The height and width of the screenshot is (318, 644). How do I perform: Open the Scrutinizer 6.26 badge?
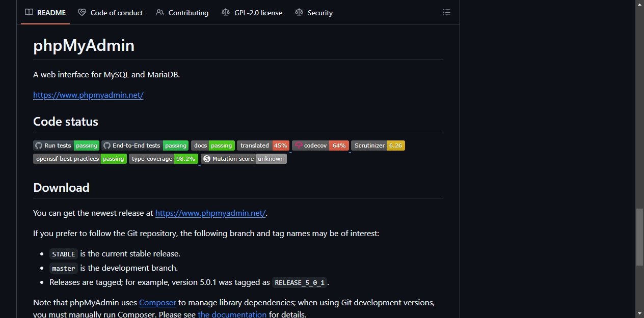tap(378, 146)
